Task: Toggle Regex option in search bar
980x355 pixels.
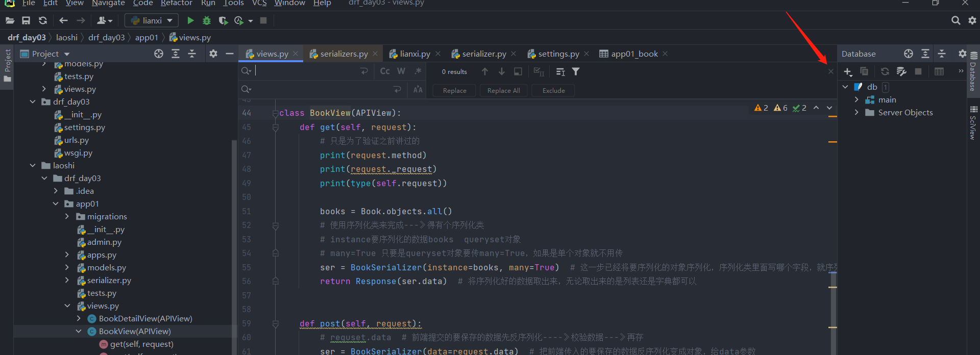Action: click(418, 71)
